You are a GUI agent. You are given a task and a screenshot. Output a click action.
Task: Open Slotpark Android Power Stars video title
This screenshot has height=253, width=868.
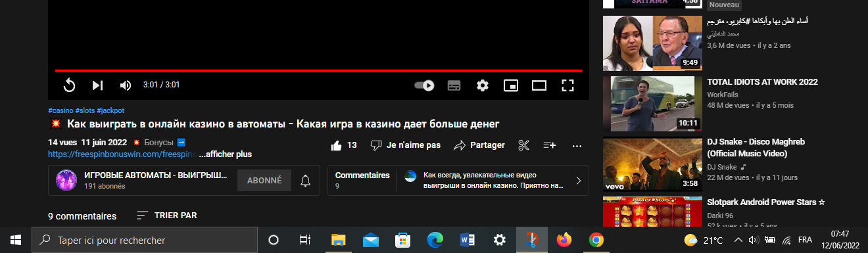tap(765, 202)
